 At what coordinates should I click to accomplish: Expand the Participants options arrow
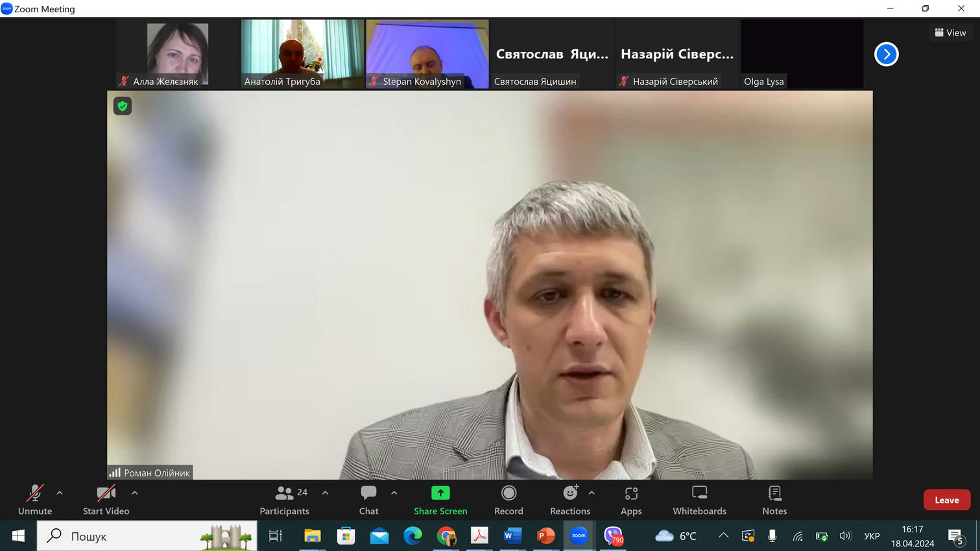[x=325, y=493]
